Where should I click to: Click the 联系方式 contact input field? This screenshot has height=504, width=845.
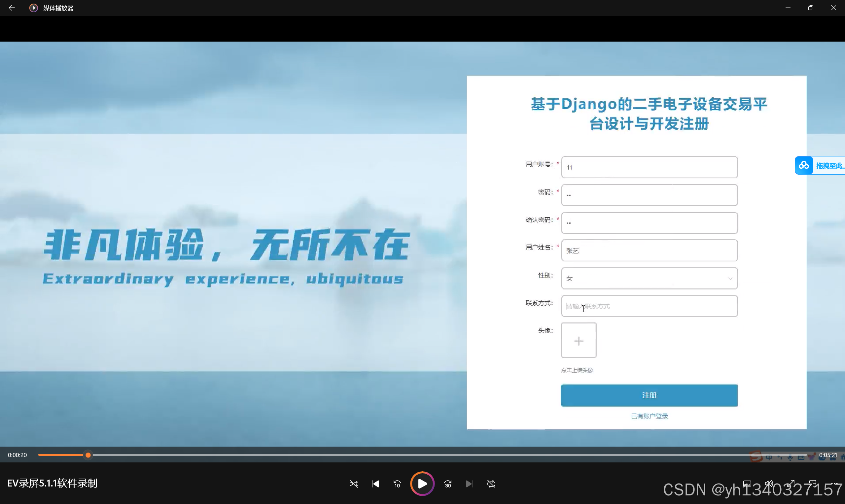point(649,306)
